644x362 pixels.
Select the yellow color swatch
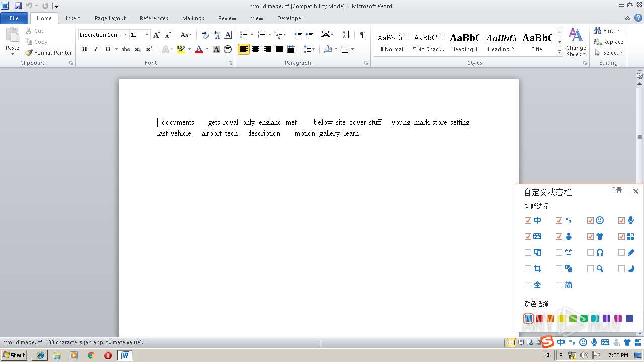click(x=561, y=318)
